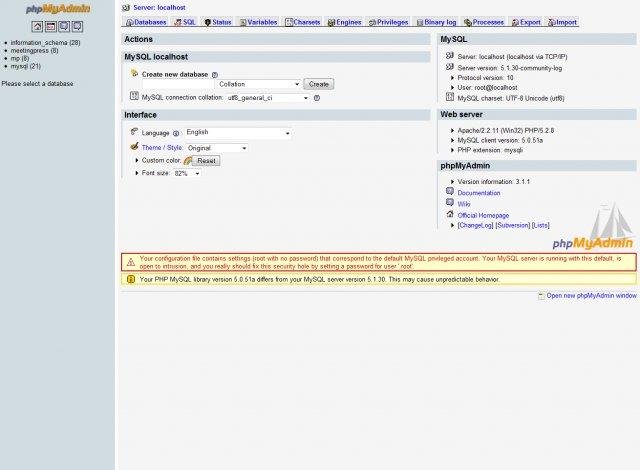The width and height of the screenshot is (640, 470).
Task: Click the MySQL client version text
Action: (500, 140)
